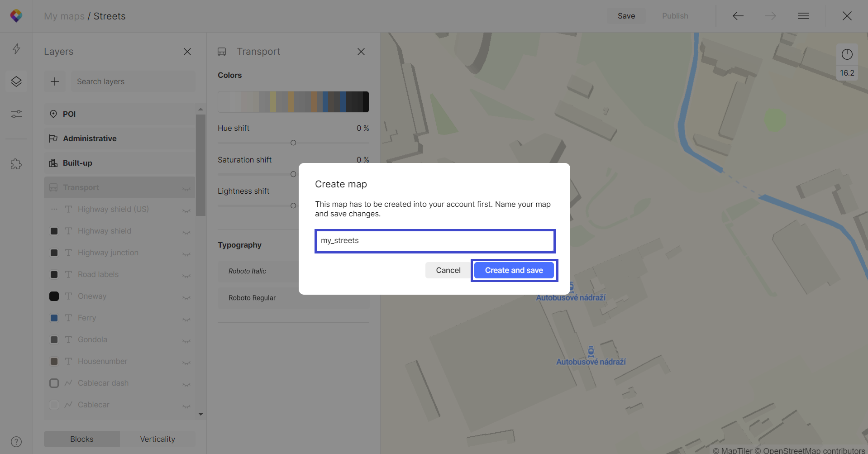Screen dimensions: 868x454
Task: Click the plus icon to add layer
Action: coord(55,81)
